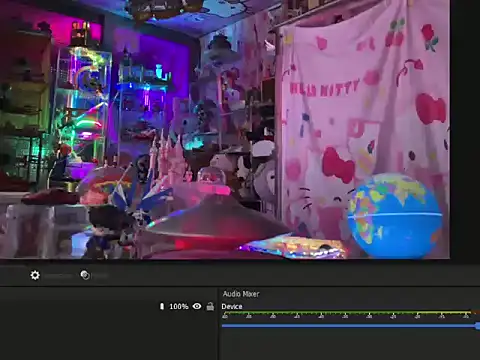
Task: Click the Audio Mixer panel title
Action: (x=241, y=294)
